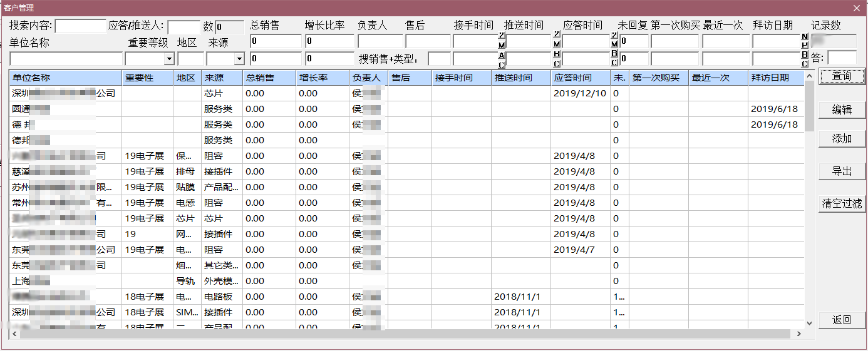Click the 应答时间 column header in table
This screenshot has width=868, height=351.
pos(580,78)
